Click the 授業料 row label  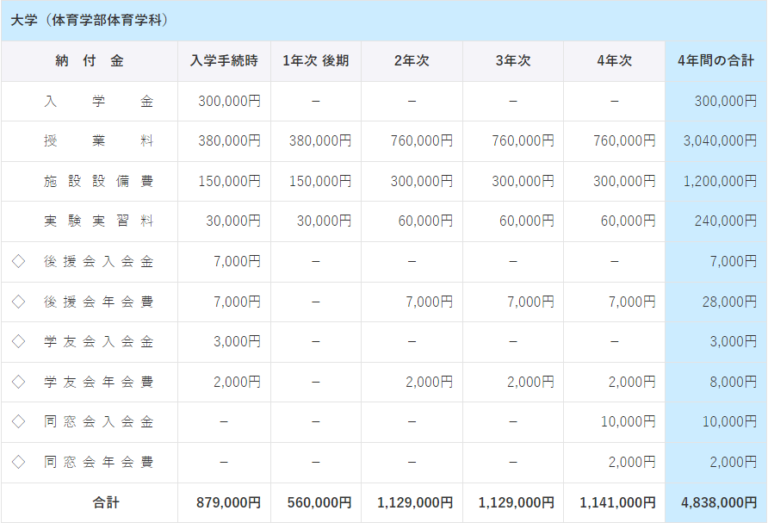98,142
